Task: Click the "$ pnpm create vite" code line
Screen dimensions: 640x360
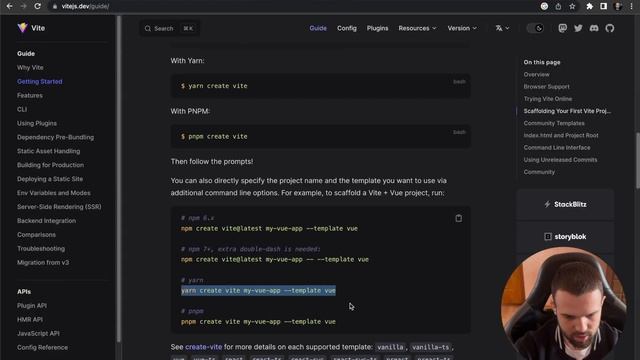Action: tap(214, 136)
